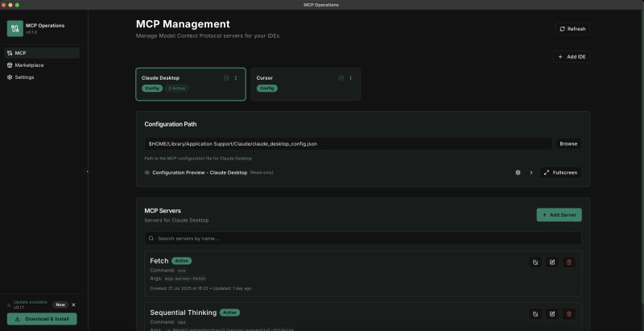This screenshot has width=644, height=331.
Task: Go to Settings in the sidebar
Action: (x=24, y=77)
